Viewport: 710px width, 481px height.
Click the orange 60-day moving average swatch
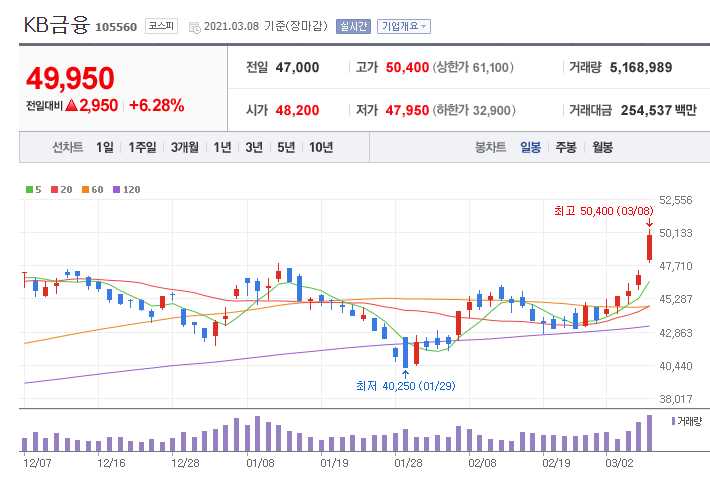click(x=85, y=189)
